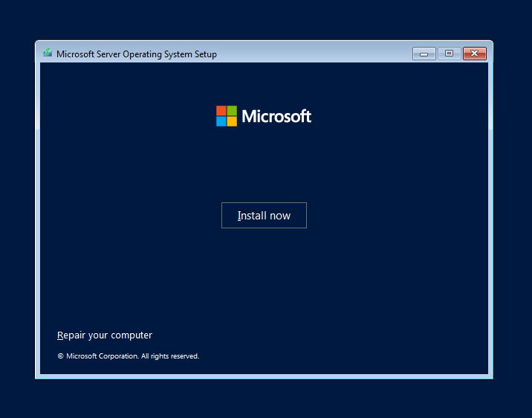Minimize the Setup window
Viewport: 532px width, 418px height.
pyautogui.click(x=424, y=54)
